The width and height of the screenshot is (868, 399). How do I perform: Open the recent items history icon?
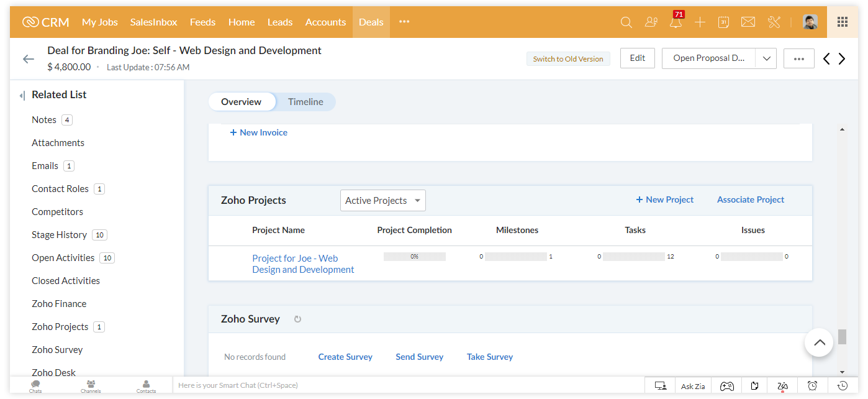pyautogui.click(x=843, y=386)
